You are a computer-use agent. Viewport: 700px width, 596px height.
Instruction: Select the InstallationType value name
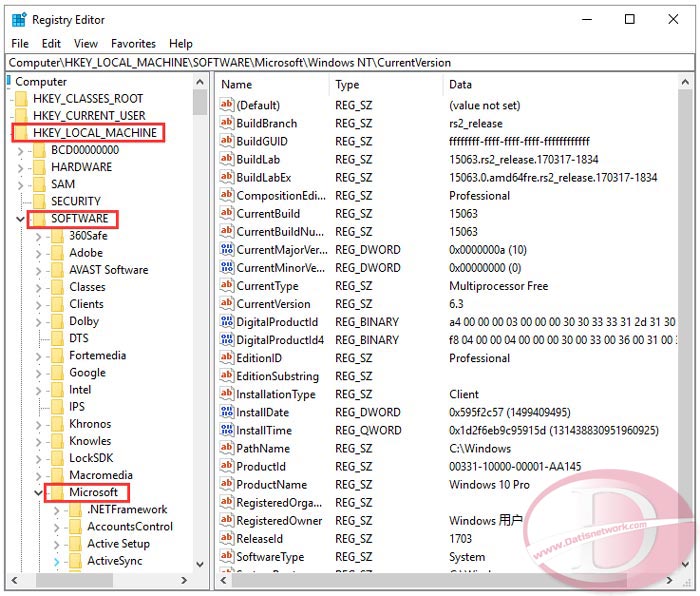(x=275, y=394)
